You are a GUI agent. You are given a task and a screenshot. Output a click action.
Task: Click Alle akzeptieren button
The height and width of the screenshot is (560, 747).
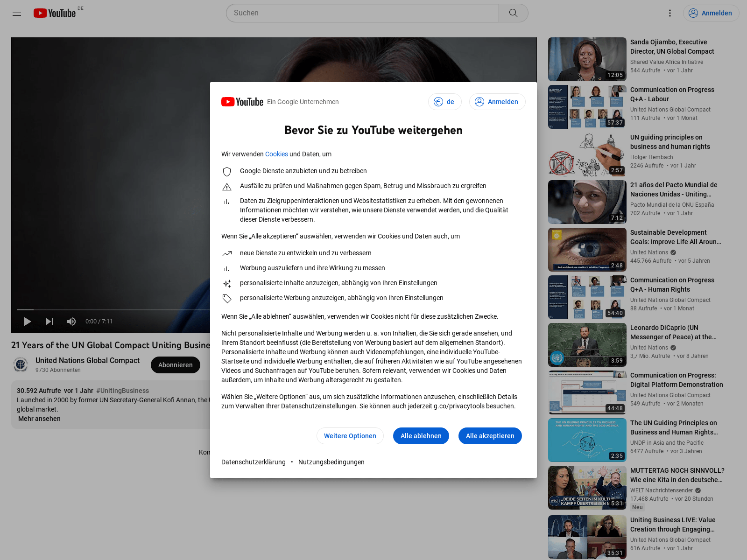pos(490,436)
